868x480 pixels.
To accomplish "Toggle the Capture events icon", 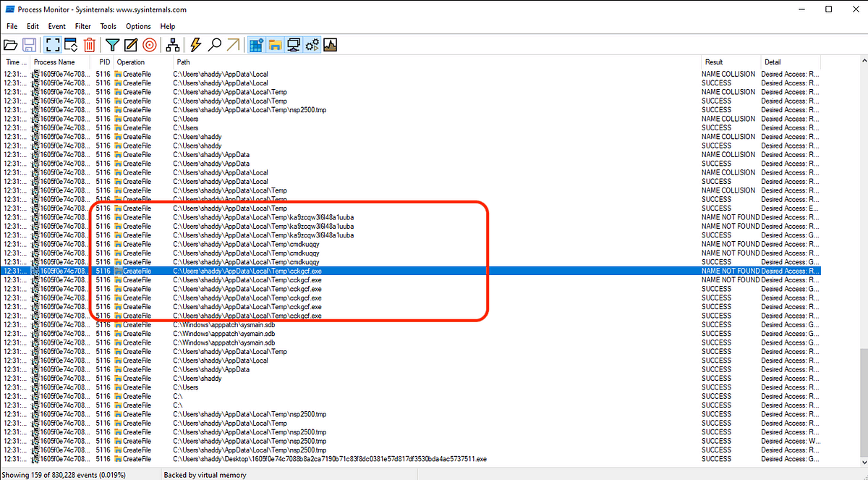I will 52,45.
